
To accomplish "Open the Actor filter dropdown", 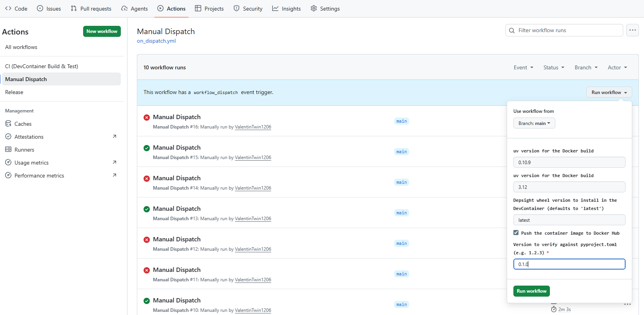I will pos(617,67).
